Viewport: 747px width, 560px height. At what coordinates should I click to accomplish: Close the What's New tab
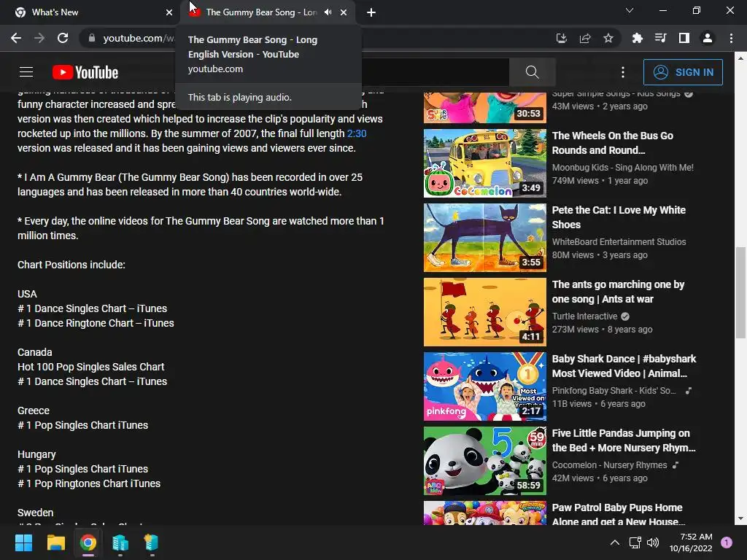169,12
